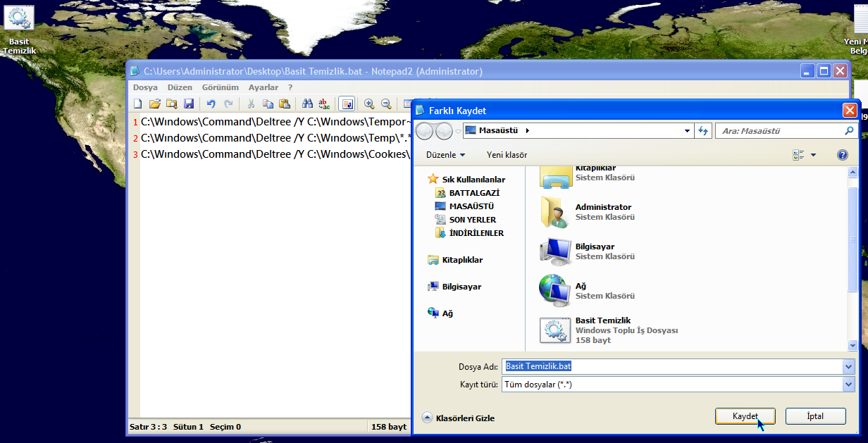This screenshot has width=868, height=443.
Task: Expand the address bar history dropdown
Action: click(x=688, y=130)
